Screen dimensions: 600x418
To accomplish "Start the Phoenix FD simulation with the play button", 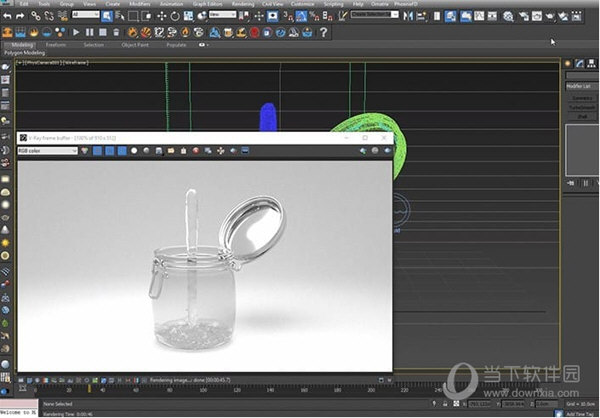I will click(x=76, y=33).
